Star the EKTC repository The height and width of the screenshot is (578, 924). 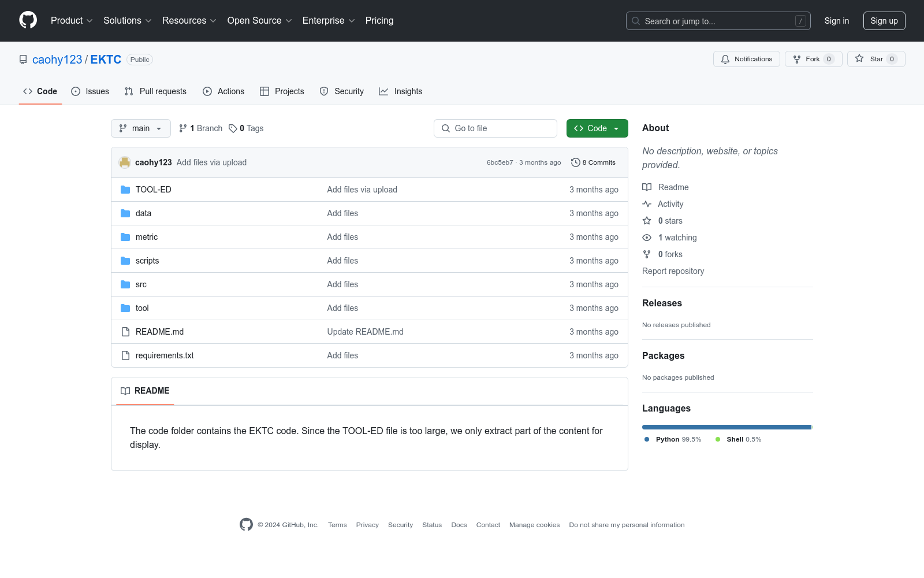click(876, 59)
